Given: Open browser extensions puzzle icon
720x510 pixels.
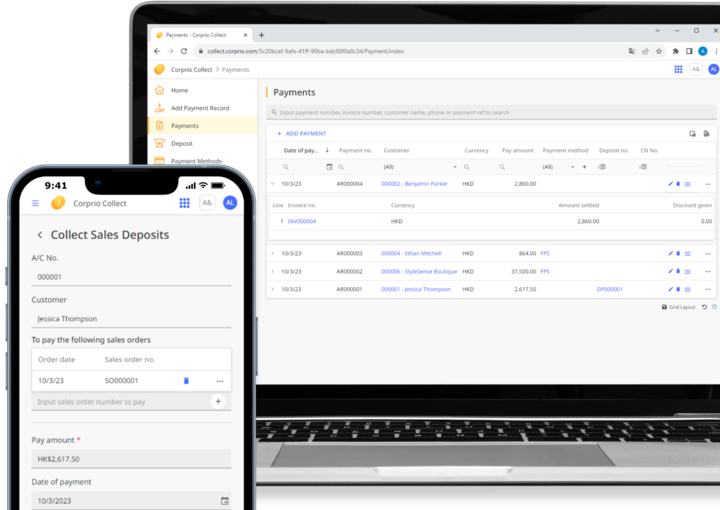Looking at the screenshot, I should (x=675, y=51).
